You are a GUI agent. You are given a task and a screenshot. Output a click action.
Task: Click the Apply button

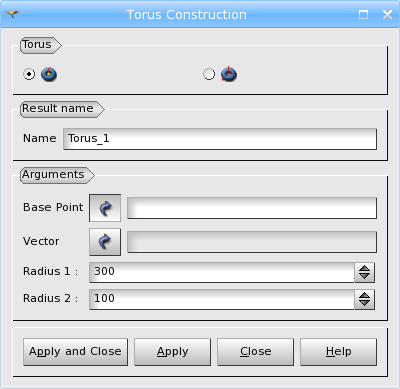click(x=173, y=352)
